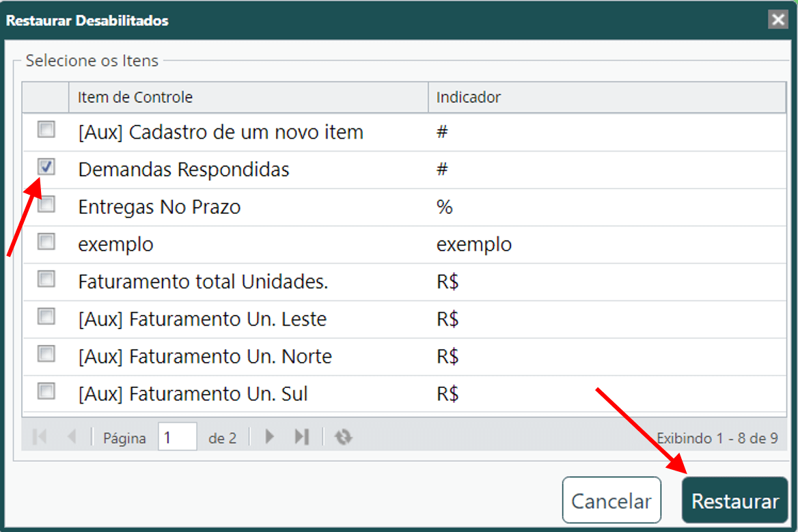Check Faturamento total Unidades checkbox
This screenshot has width=798, height=532.
[46, 279]
